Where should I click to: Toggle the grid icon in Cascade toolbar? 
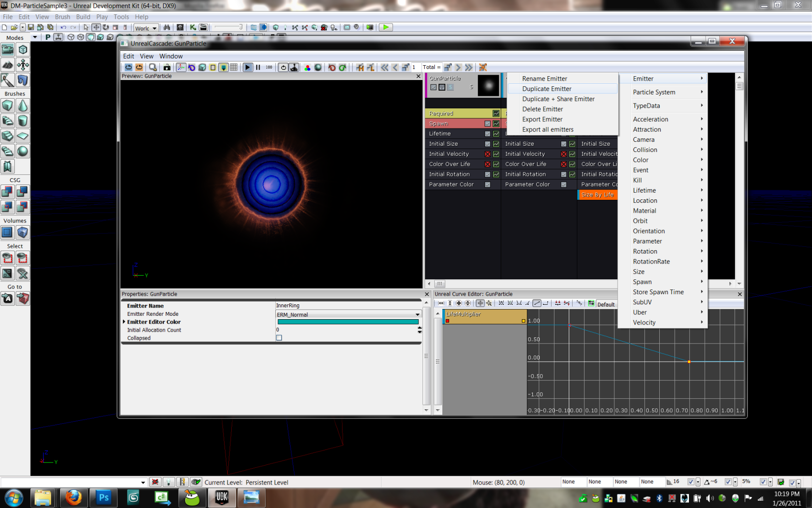pyautogui.click(x=234, y=68)
